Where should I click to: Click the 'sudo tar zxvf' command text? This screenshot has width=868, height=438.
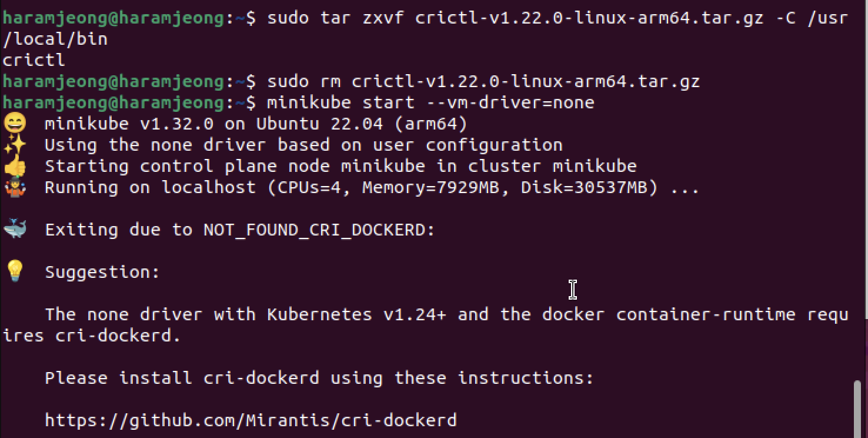pyautogui.click(x=335, y=18)
